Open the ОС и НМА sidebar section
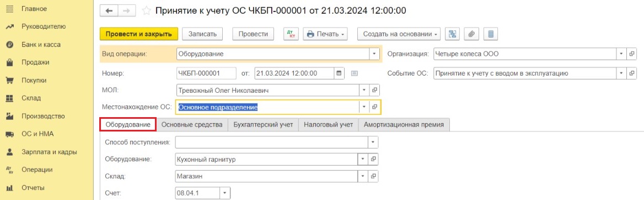 point(38,134)
